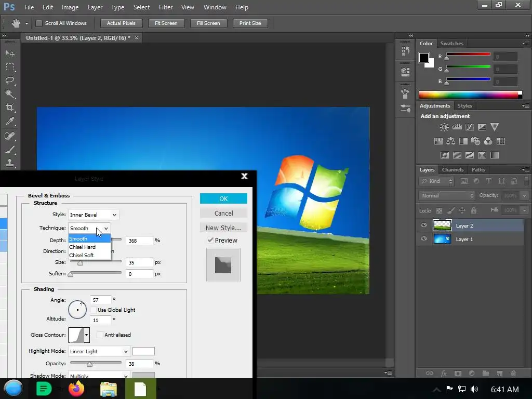The height and width of the screenshot is (399, 532).
Task: Enable Use Global Light checkbox
Action: [x=94, y=310]
